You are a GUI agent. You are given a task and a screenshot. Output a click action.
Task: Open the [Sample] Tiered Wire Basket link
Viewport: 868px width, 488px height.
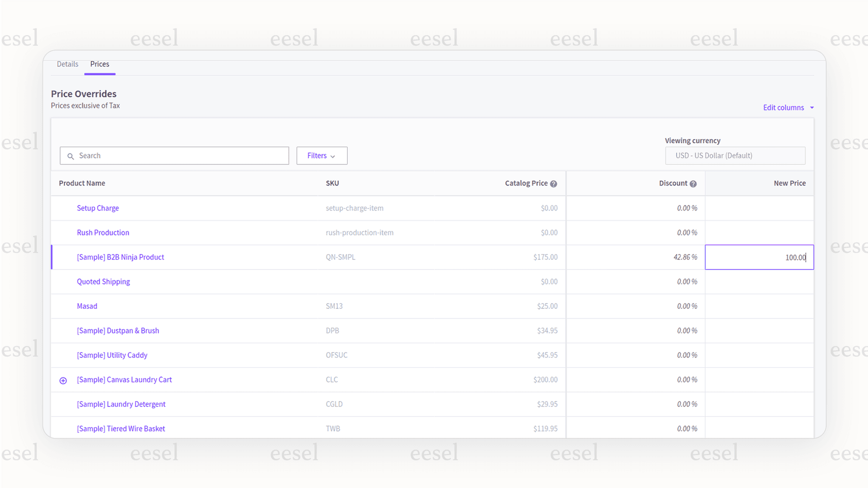121,428
